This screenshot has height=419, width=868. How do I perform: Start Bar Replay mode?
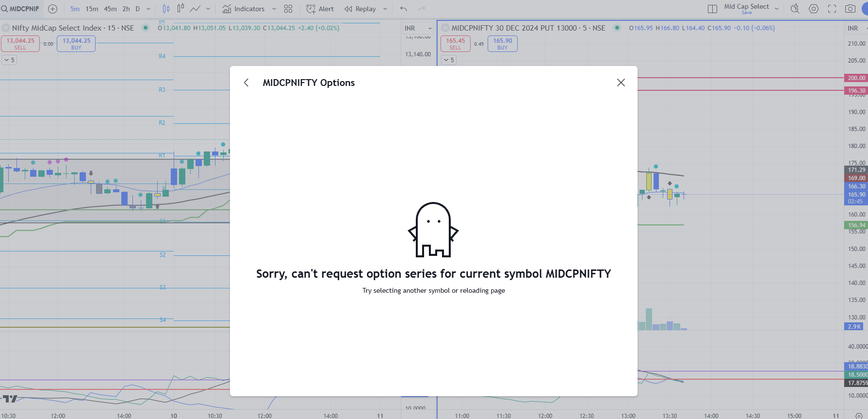click(x=360, y=9)
